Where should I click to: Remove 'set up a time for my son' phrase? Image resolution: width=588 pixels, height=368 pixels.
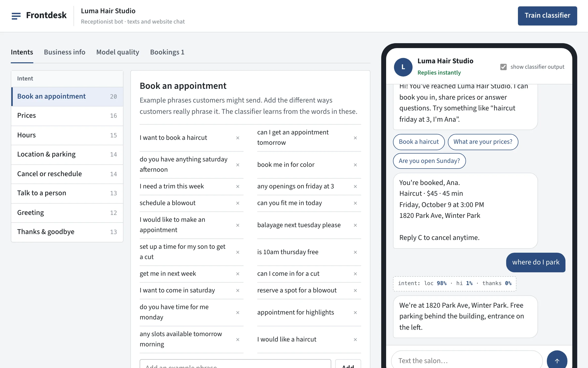(238, 252)
